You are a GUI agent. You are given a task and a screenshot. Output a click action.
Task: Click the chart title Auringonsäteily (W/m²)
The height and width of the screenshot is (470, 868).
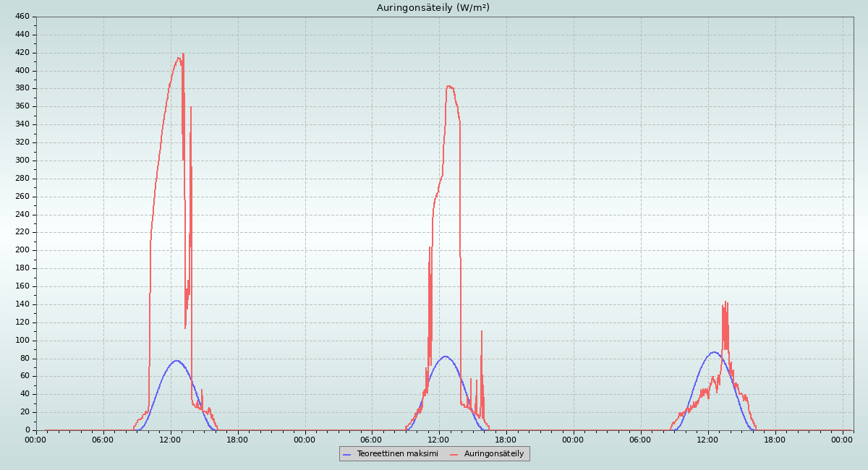433,8
